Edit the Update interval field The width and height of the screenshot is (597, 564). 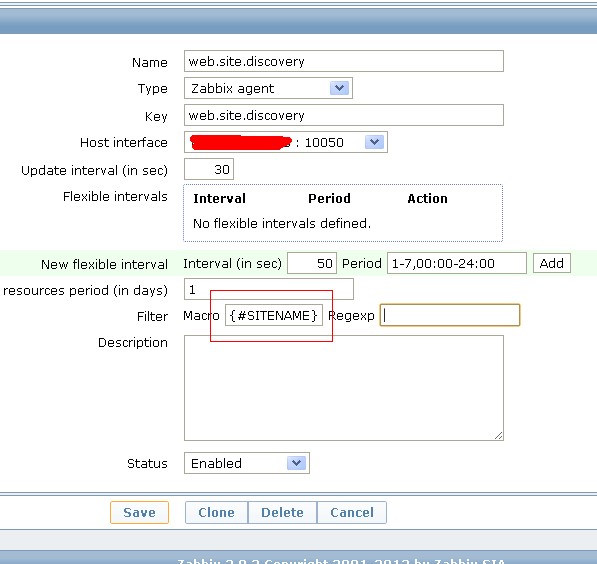tap(209, 169)
